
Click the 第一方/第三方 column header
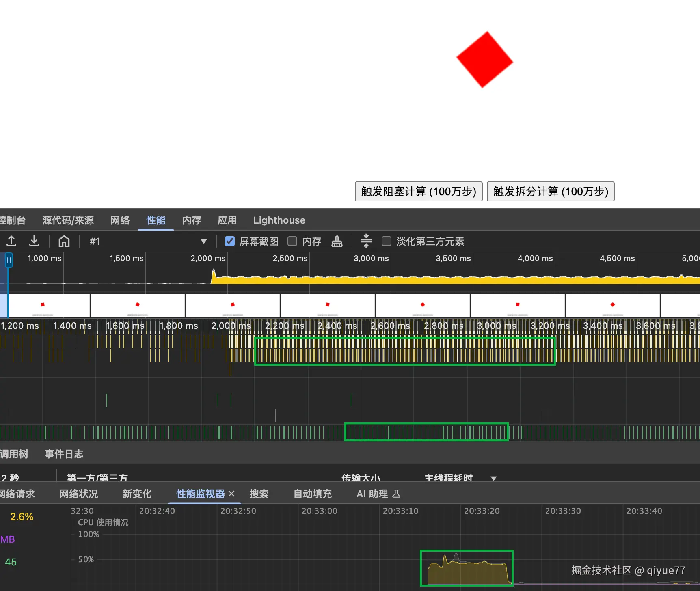(x=97, y=478)
